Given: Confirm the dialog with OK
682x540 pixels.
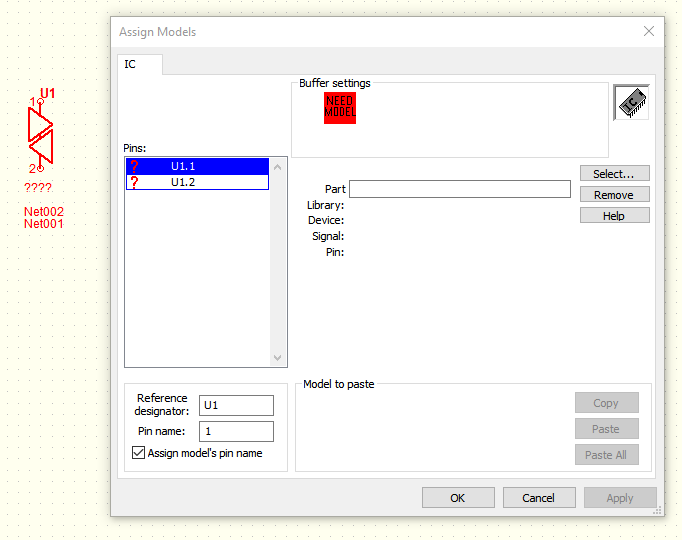Looking at the screenshot, I should pos(457,497).
